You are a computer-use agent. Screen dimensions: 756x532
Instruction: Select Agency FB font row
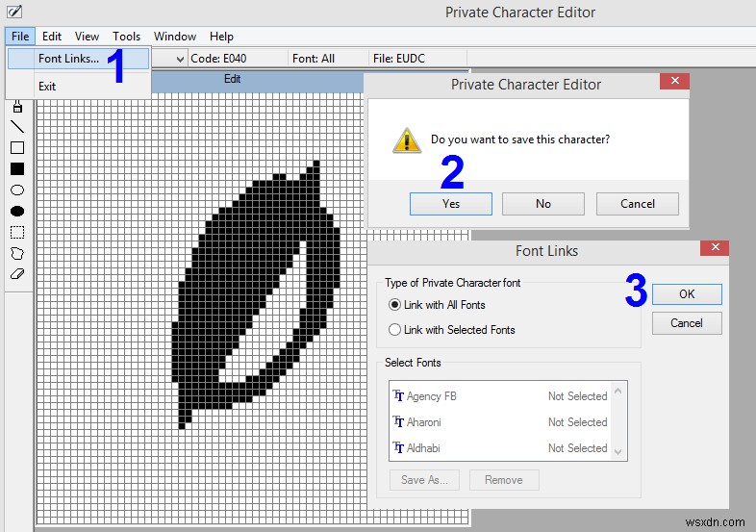click(500, 396)
